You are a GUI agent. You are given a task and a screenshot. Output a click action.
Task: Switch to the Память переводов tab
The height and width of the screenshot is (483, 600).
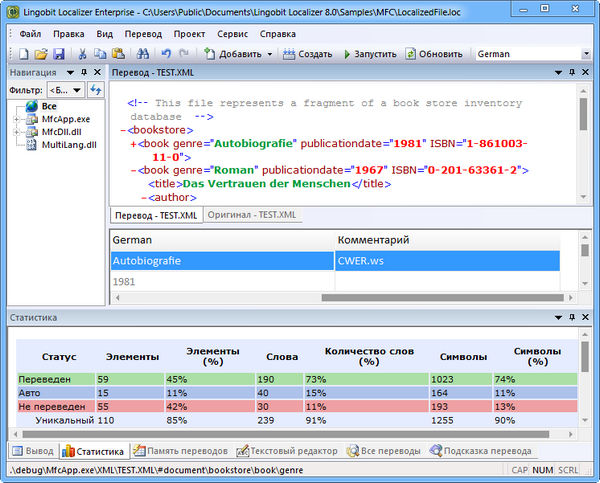point(180,451)
